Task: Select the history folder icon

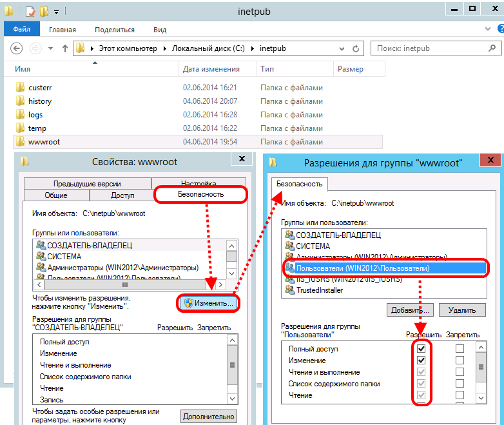Action: 20,101
